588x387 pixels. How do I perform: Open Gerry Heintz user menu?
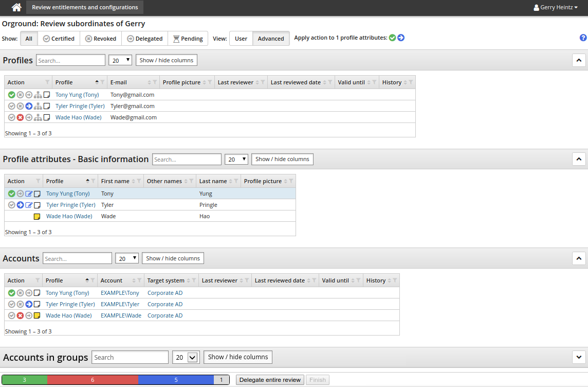tap(556, 8)
